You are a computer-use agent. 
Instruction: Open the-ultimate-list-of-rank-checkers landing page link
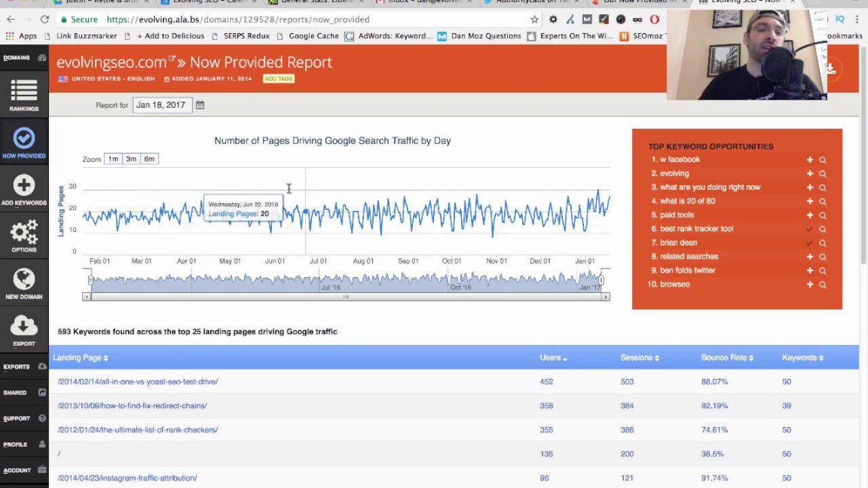point(138,430)
